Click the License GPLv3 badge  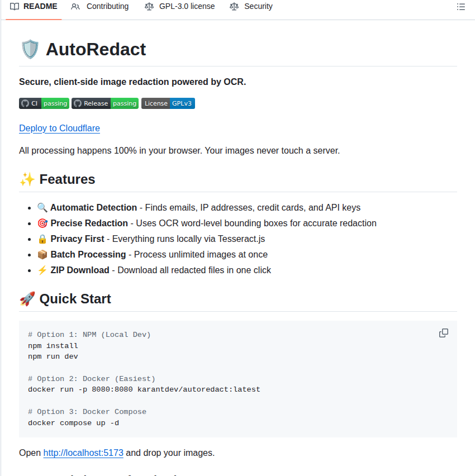(x=168, y=103)
